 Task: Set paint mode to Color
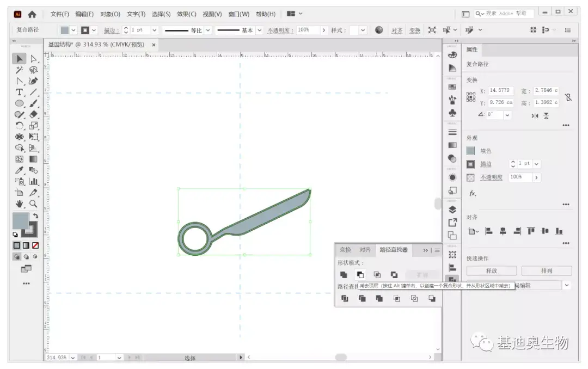[x=16, y=245]
